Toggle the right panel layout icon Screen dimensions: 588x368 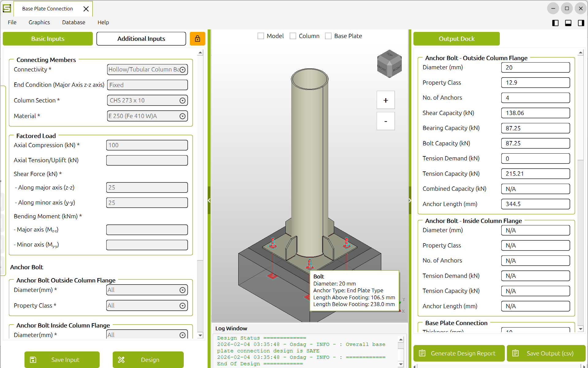pyautogui.click(x=581, y=23)
